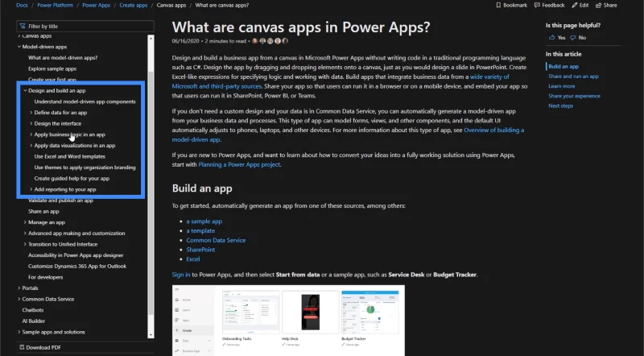
Task: Expand Design the interface node
Action: tap(31, 123)
